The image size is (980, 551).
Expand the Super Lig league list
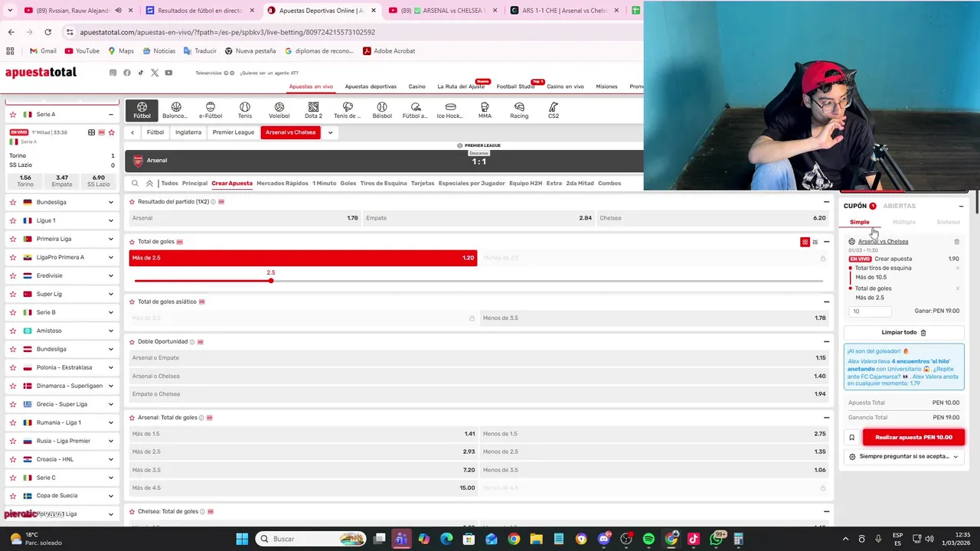click(x=111, y=294)
